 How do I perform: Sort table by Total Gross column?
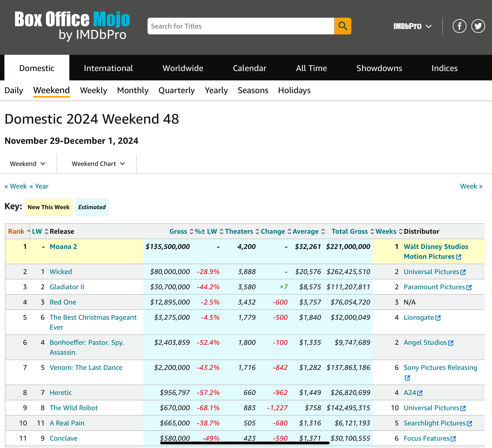pos(353,231)
